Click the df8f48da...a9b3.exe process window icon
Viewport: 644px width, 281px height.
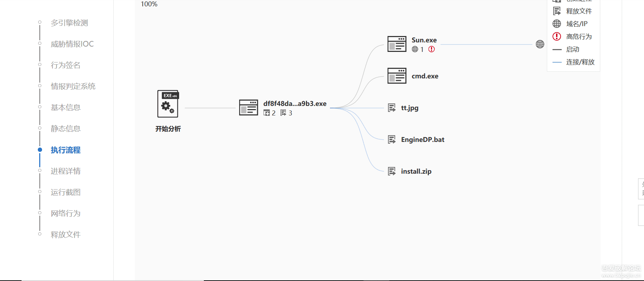tap(249, 107)
